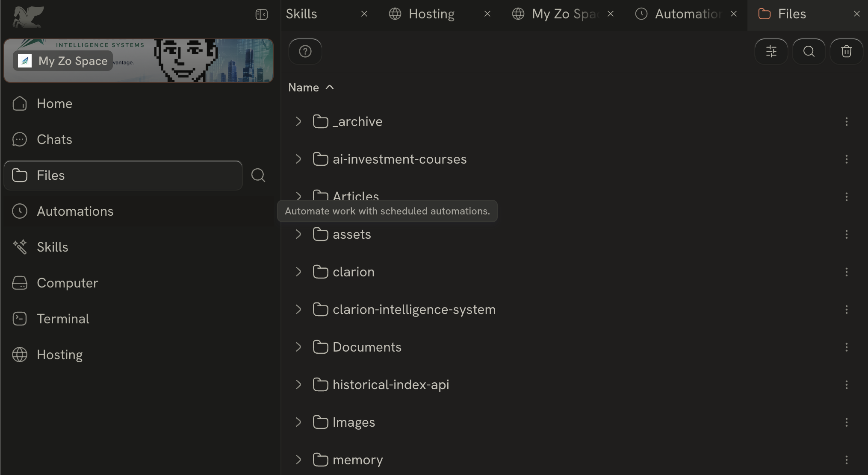Open Files in sidebar
This screenshot has height=475, width=868.
(x=123, y=176)
